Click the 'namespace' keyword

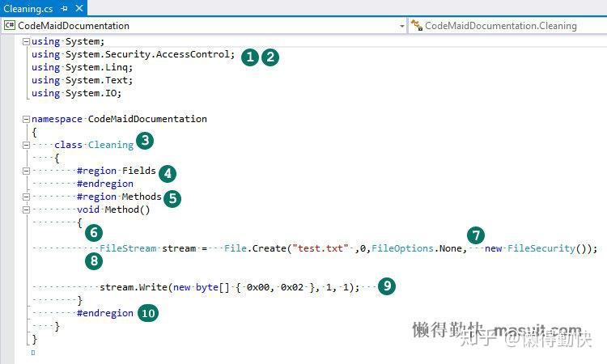coord(57,119)
